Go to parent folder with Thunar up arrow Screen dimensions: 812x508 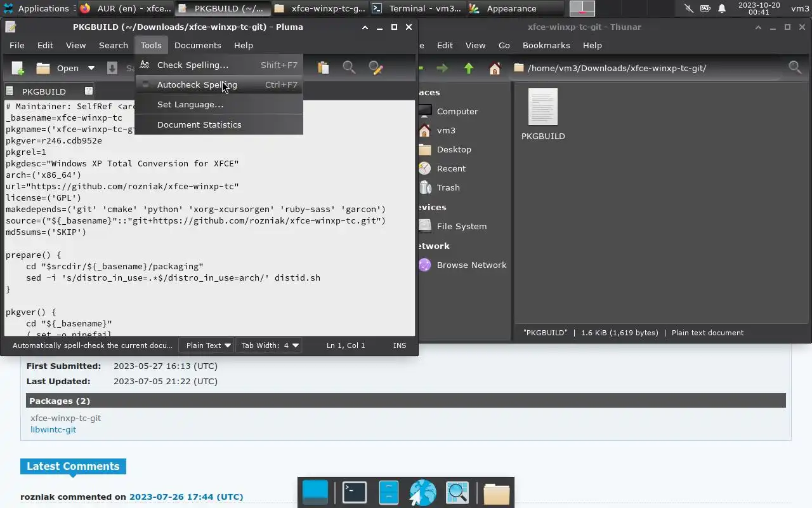469,68
